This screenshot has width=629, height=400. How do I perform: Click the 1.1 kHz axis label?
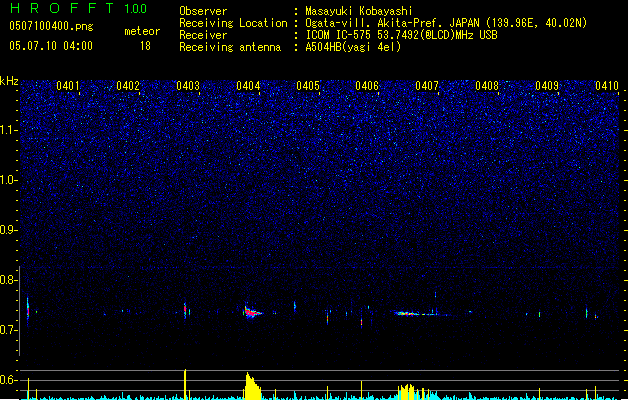(9, 130)
